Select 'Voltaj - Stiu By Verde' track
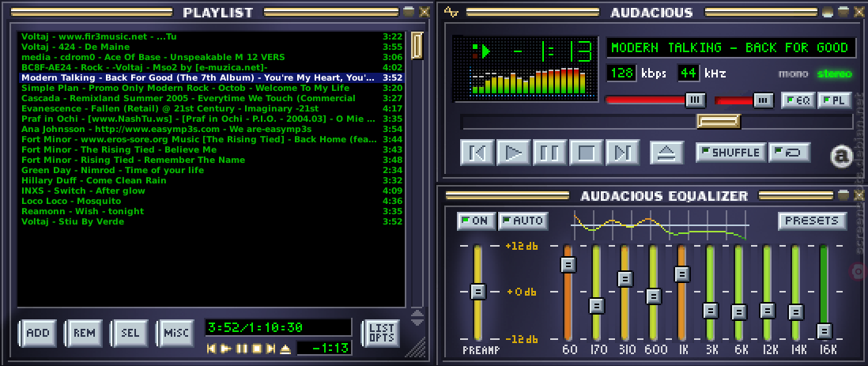 click(213, 221)
